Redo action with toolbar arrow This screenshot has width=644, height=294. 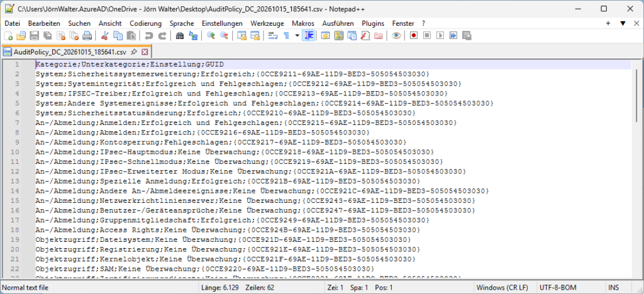(162, 36)
